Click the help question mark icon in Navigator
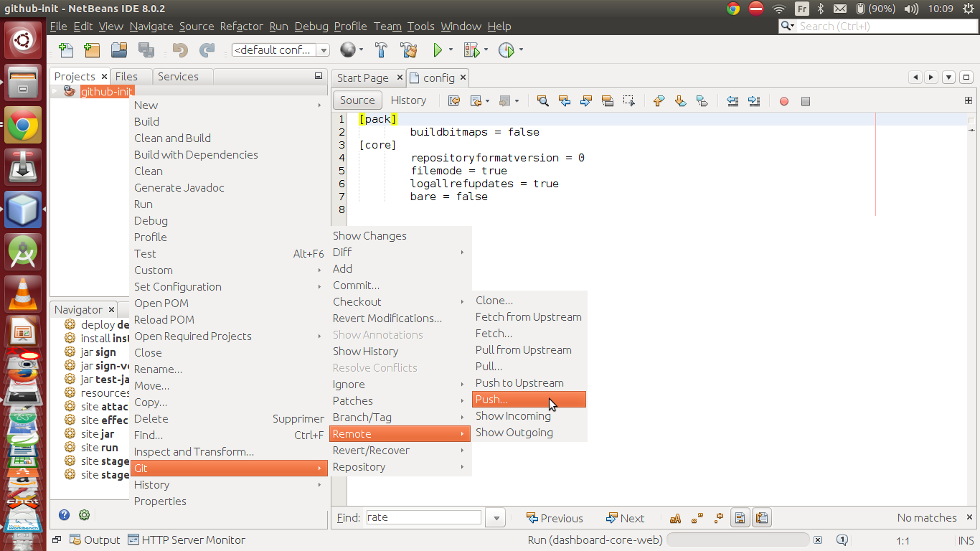Viewport: 980px width, 551px height. 65,514
